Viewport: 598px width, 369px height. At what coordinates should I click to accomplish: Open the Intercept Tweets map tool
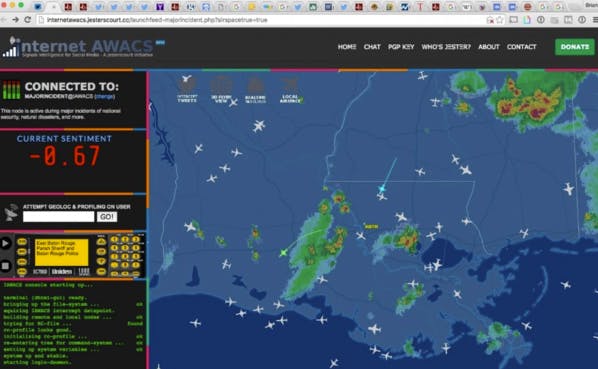(x=187, y=89)
